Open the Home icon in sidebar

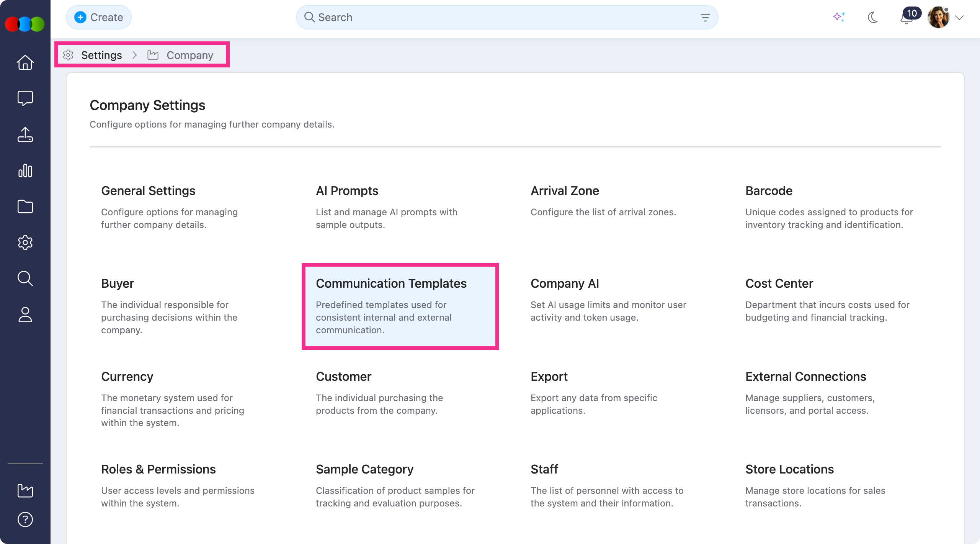click(x=25, y=62)
